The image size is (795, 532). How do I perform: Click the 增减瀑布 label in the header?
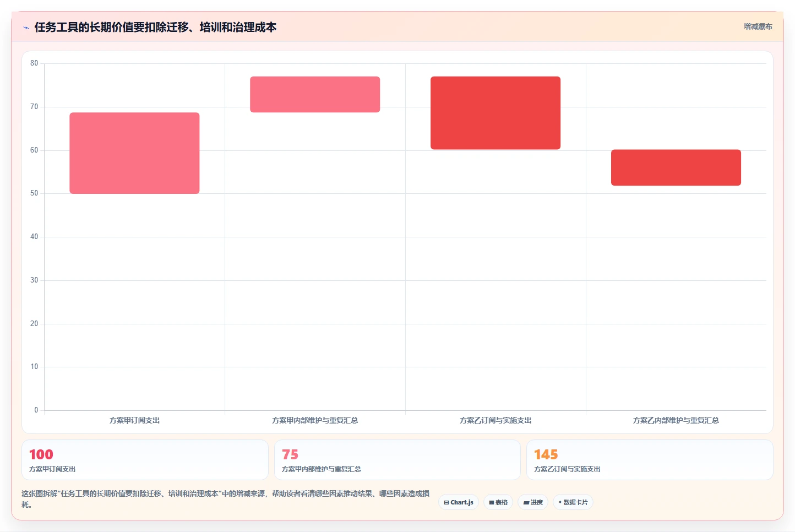click(758, 26)
